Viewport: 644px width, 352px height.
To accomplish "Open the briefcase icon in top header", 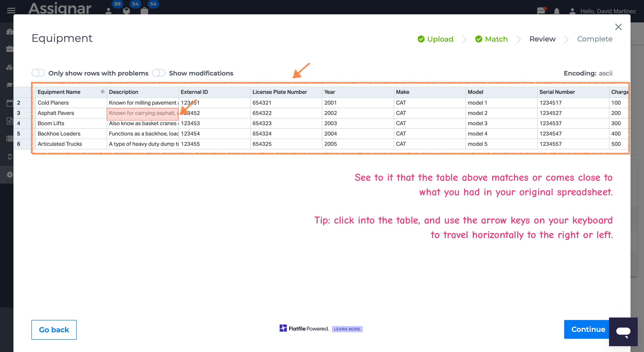I will [144, 11].
